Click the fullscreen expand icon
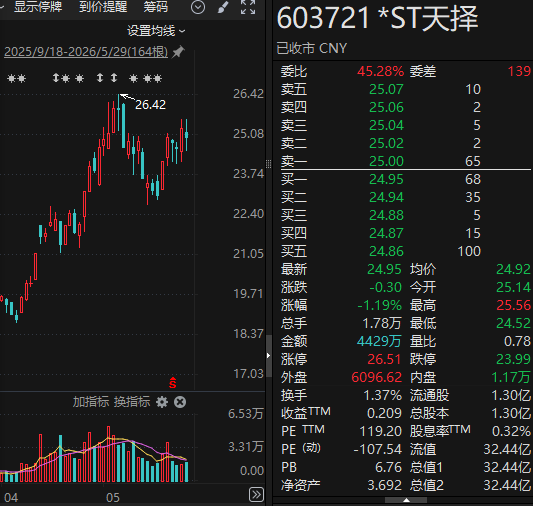This screenshot has width=533, height=506. [x=248, y=7]
